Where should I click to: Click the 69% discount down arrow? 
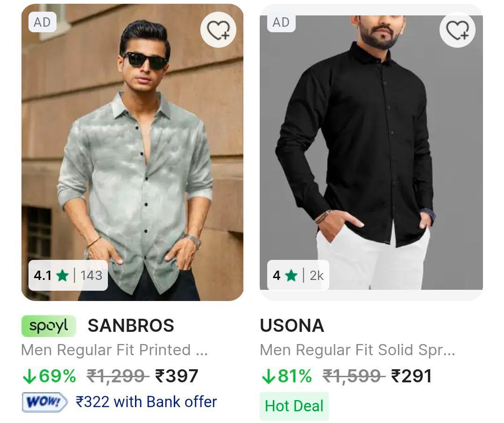tap(29, 376)
